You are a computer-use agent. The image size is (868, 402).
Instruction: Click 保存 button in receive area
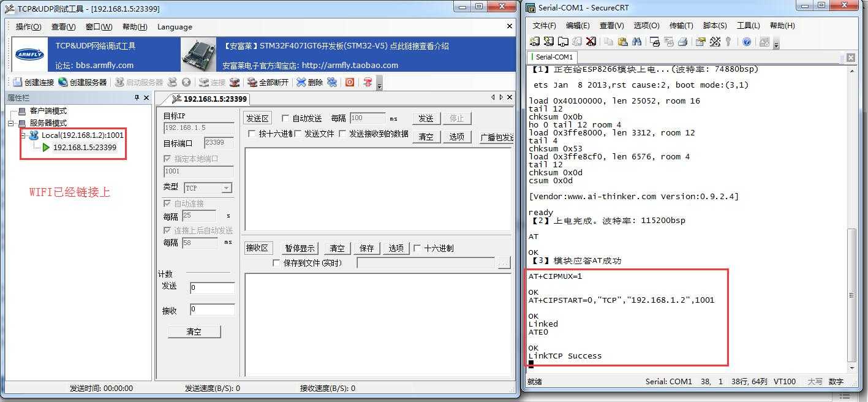(x=366, y=248)
